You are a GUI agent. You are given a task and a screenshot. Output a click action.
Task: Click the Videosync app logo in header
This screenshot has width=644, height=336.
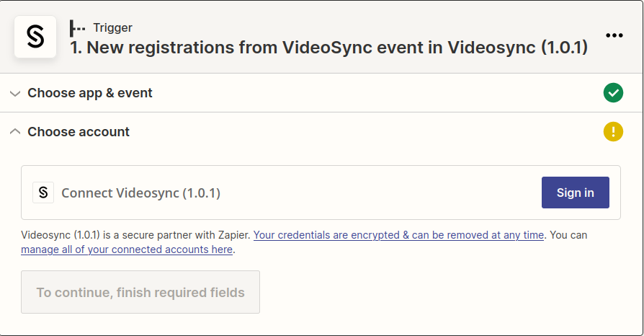point(35,37)
